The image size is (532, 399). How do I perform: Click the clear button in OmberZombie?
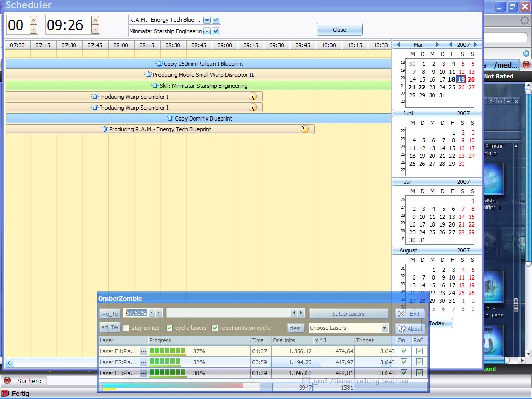click(295, 328)
